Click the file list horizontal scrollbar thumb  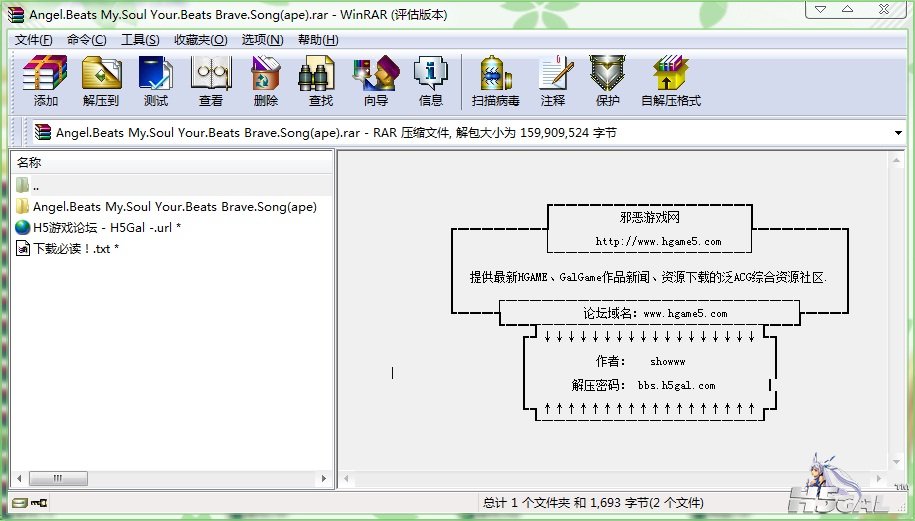[x=58, y=478]
